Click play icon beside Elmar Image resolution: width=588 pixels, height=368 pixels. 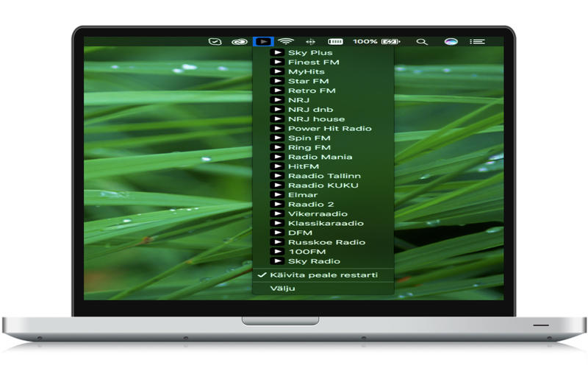pos(277,194)
